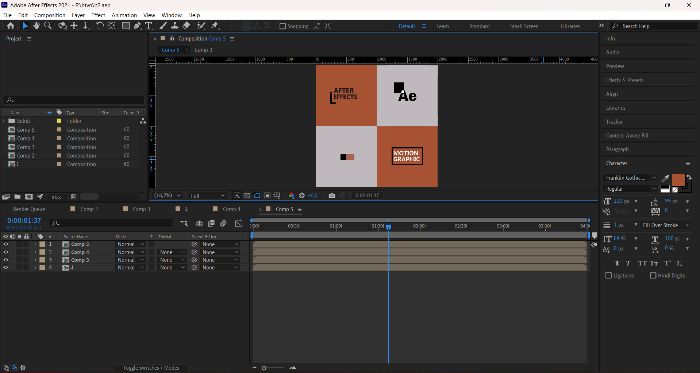
Task: Open the viewer magnification ratio dropdown
Action: [168, 195]
